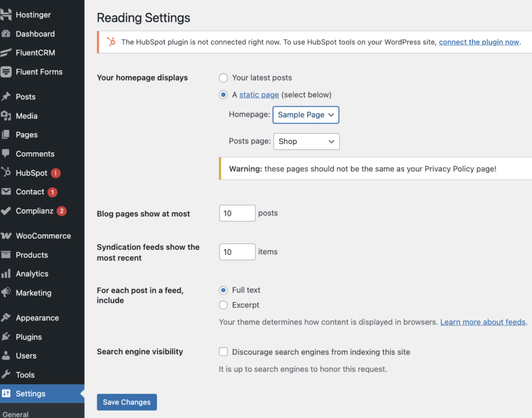
Task: Open the Hostinger menu
Action: pos(33,15)
